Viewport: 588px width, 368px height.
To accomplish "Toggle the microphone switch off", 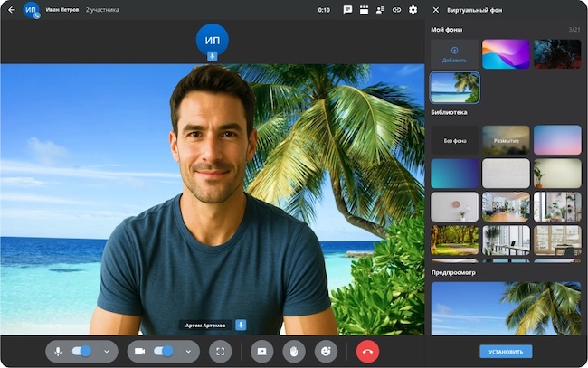I will (x=82, y=351).
